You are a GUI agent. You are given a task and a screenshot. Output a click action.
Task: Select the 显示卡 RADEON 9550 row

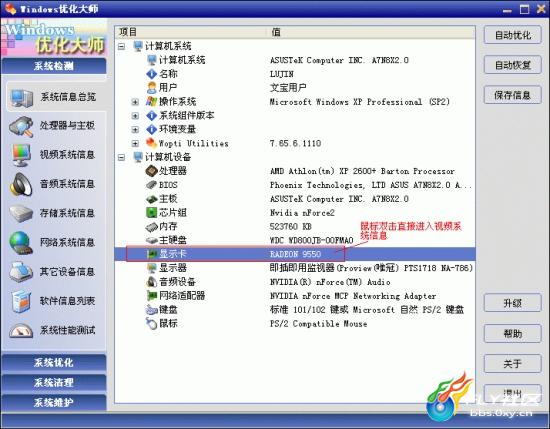point(295,254)
